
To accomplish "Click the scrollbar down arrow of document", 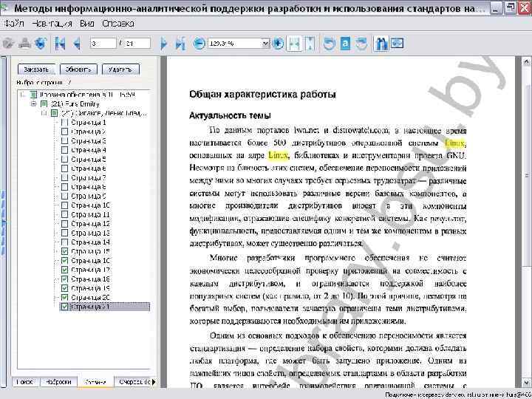I will (x=526, y=382).
